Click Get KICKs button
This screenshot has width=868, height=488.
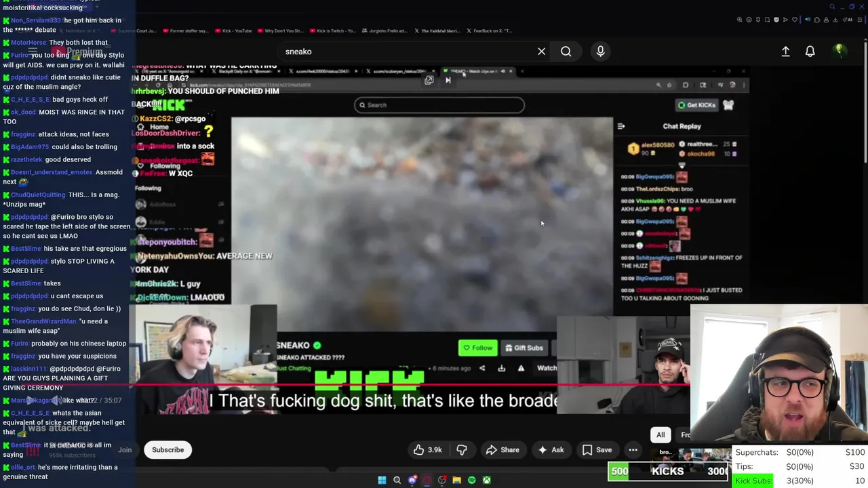tap(696, 105)
